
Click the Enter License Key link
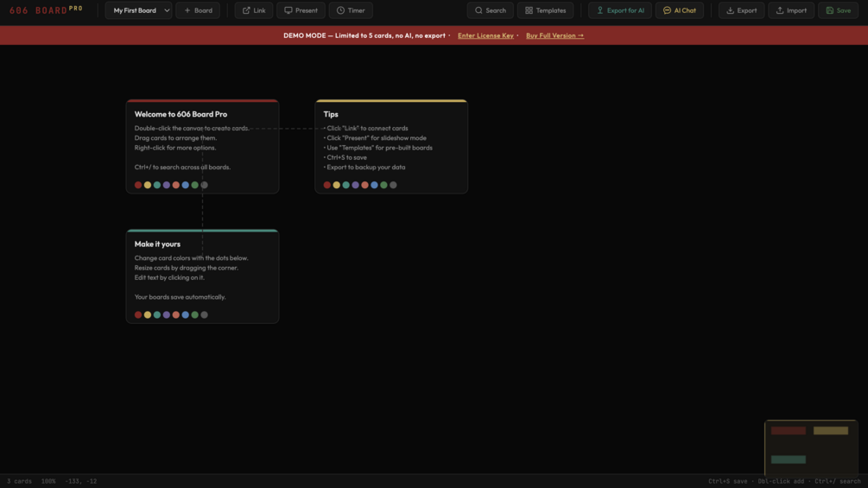tap(485, 35)
